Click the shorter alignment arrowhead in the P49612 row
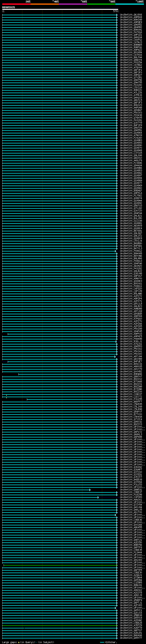This screenshot has height=644, width=146. point(116,251)
